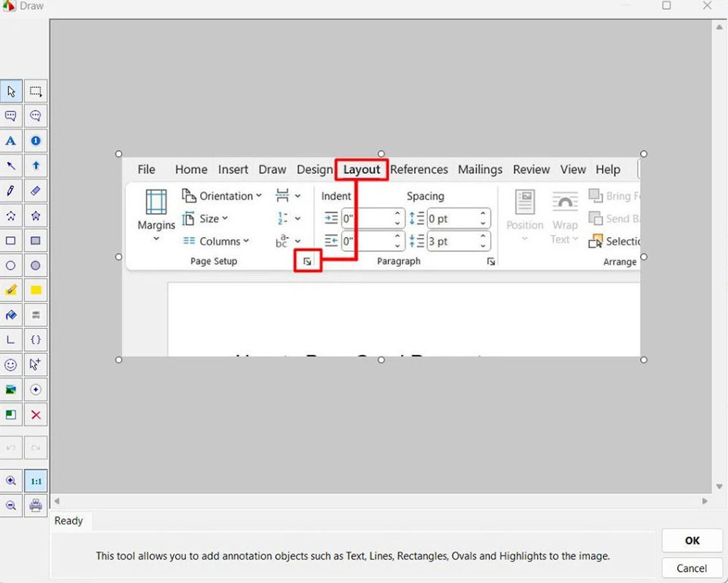Viewport: 728px width, 583px height.
Task: Zoom out with the magnifier minus
Action: pos(11,506)
